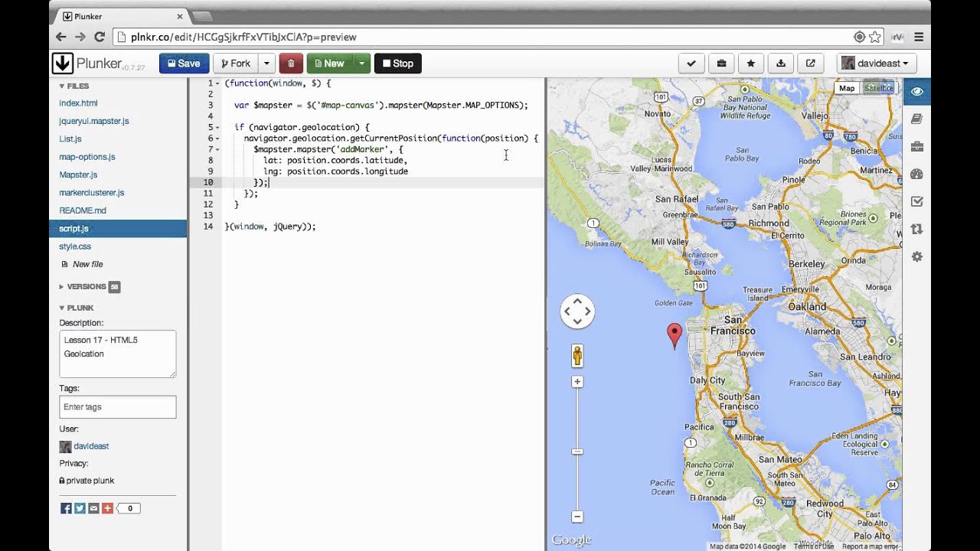Fold code at line 5 arrow
This screenshot has height=551, width=980.
coord(217,127)
